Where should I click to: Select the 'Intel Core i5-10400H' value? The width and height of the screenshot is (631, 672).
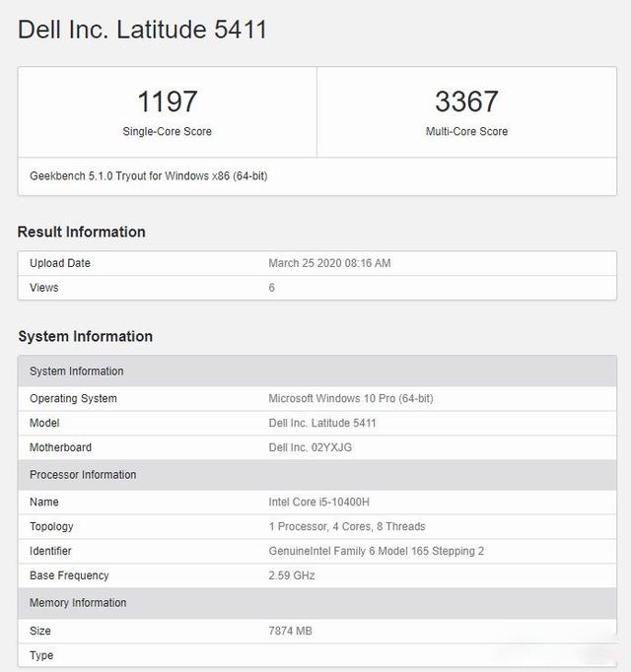coord(318,502)
